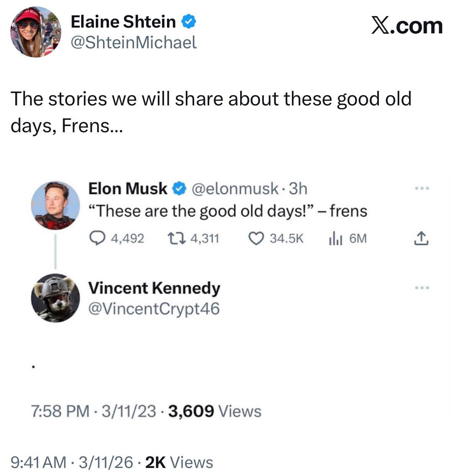Open the @VincentCrypt46 handle link
Viewport: 462px width, 476px height.
(154, 309)
